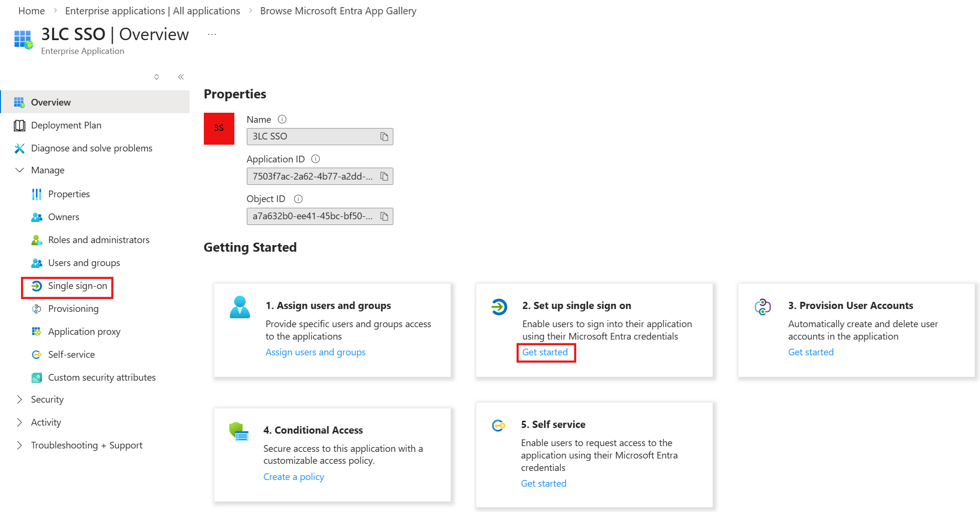
Task: Click the Name field containing 3LC SSO
Action: point(320,137)
